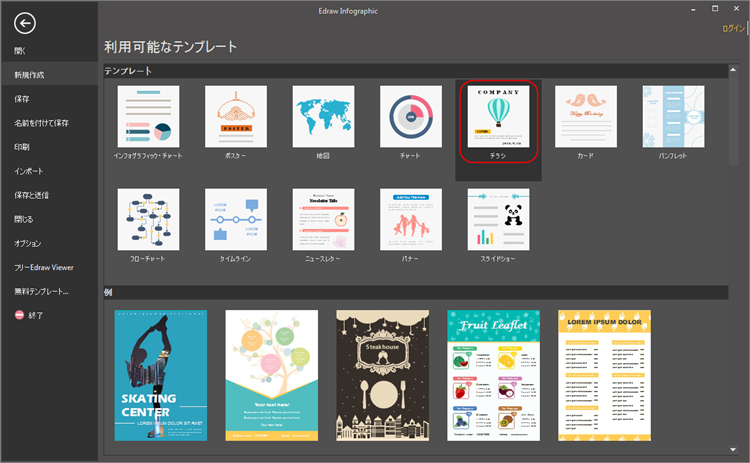Viewport: 750px width, 463px height.
Task: Select the チラシ balloon flyer template
Action: [498, 116]
